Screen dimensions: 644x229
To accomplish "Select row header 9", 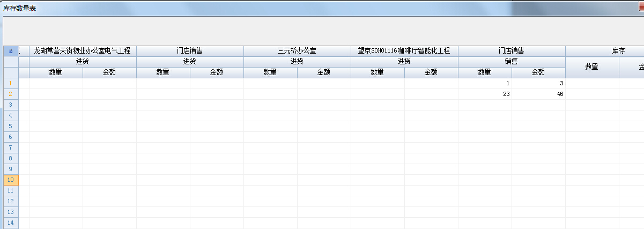I will coord(11,169).
